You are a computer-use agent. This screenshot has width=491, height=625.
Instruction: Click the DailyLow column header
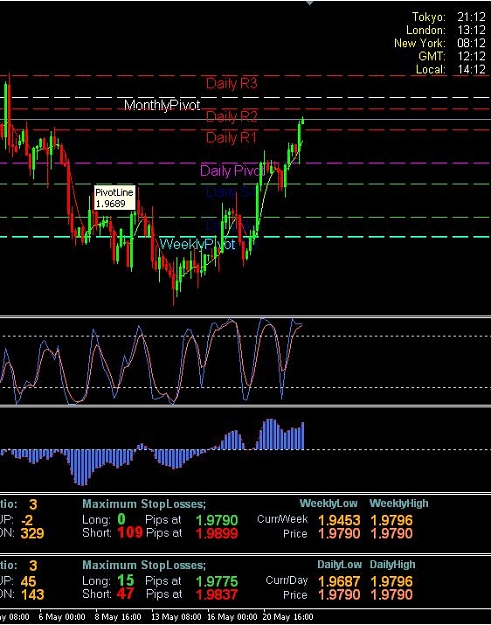pos(340,565)
